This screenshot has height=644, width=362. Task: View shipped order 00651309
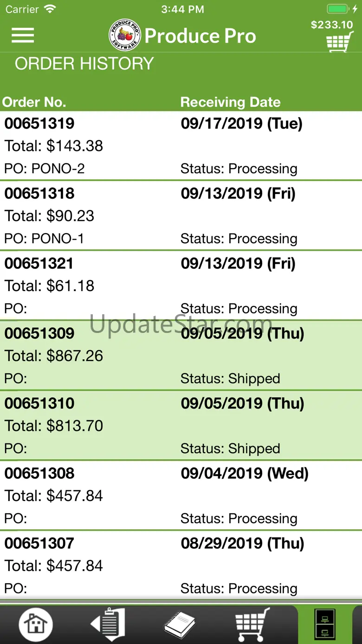[x=181, y=356]
